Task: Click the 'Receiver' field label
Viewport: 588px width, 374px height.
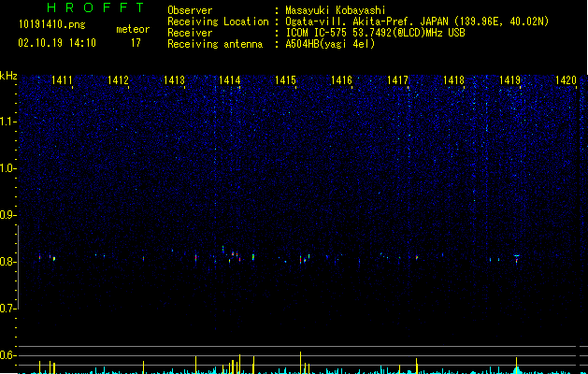Action: point(190,33)
